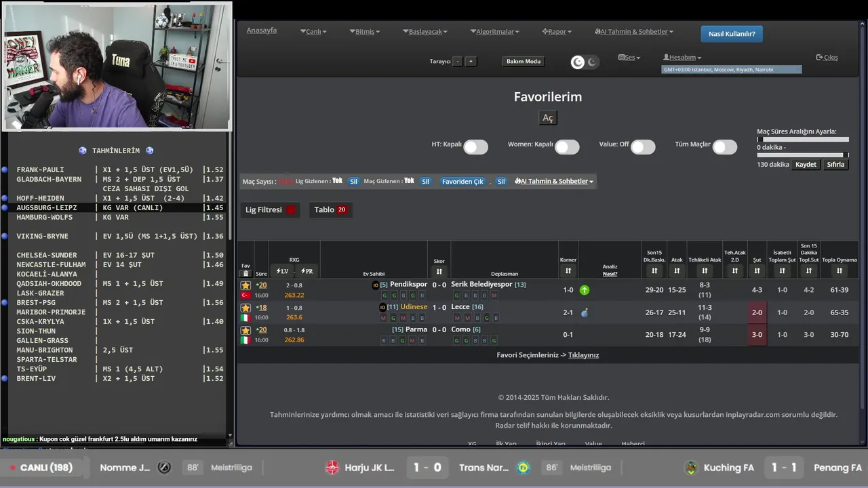Click the Nasıl? link under Analiz
This screenshot has width=868, height=488.
(610, 274)
